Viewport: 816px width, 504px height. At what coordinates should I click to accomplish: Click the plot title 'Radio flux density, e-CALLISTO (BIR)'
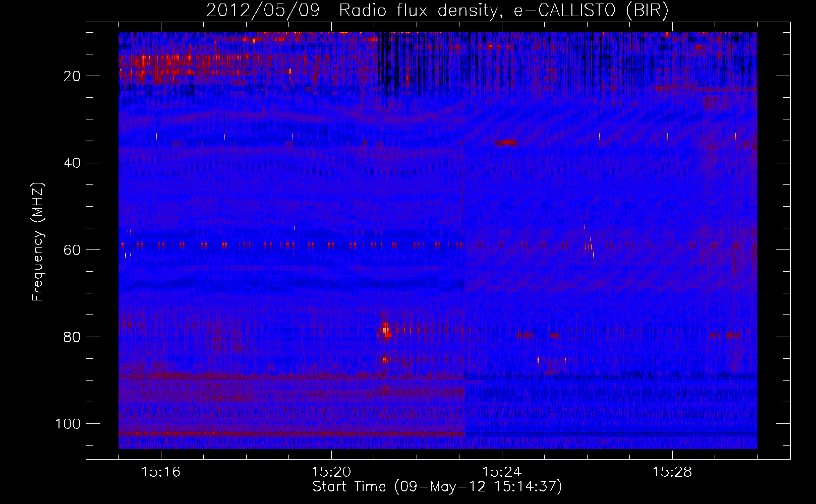coord(503,11)
